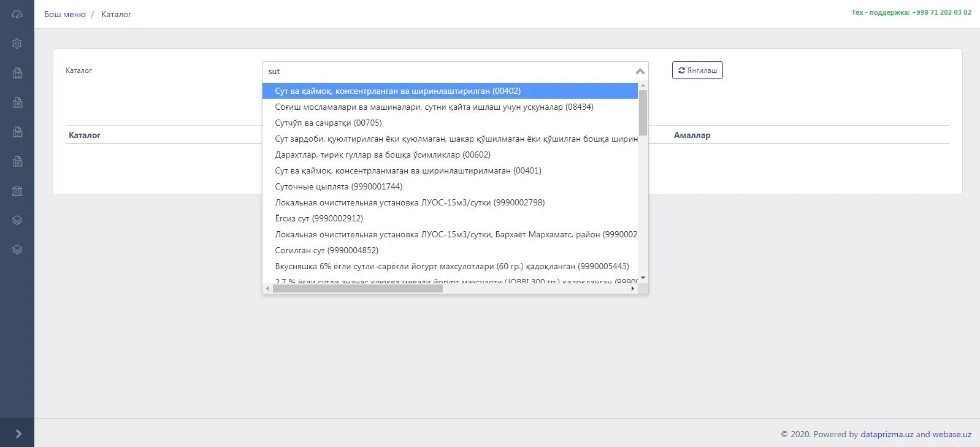
Task: Choose 'Сутчўп ва сачратқи (00705)' option
Action: (450, 123)
